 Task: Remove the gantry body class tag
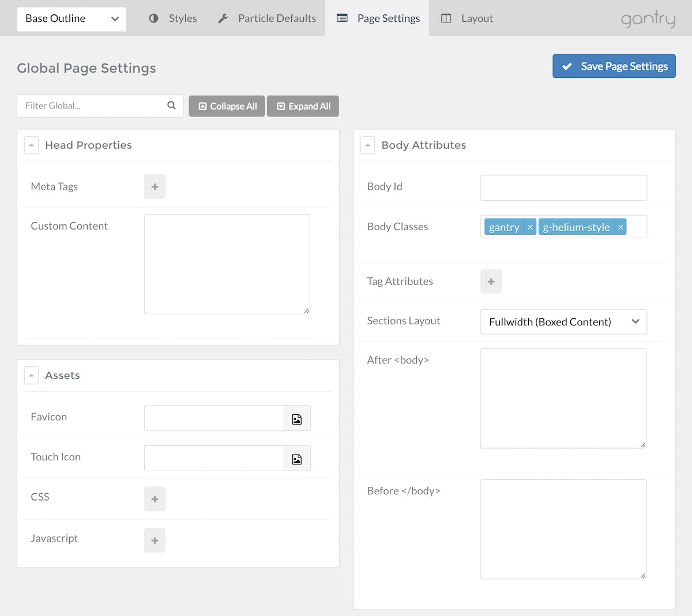[x=530, y=227]
